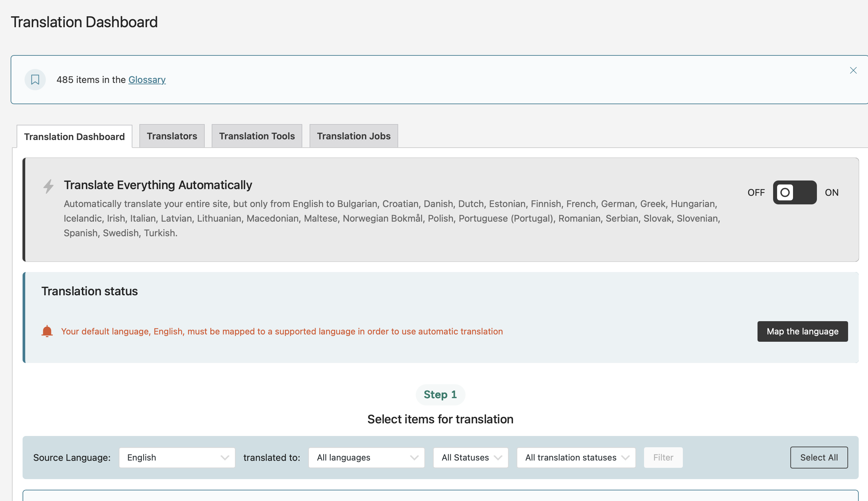Select the Translation Dashboard tab
The image size is (868, 501).
pyautogui.click(x=74, y=137)
